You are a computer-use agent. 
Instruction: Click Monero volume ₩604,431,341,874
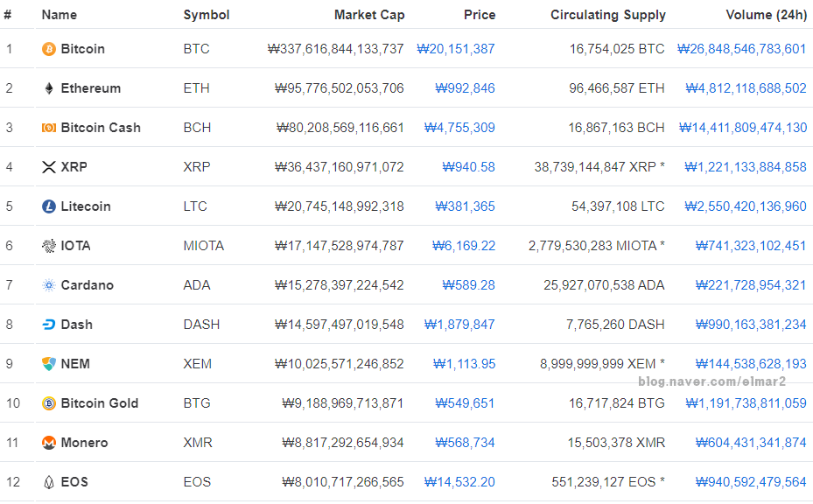click(x=751, y=444)
